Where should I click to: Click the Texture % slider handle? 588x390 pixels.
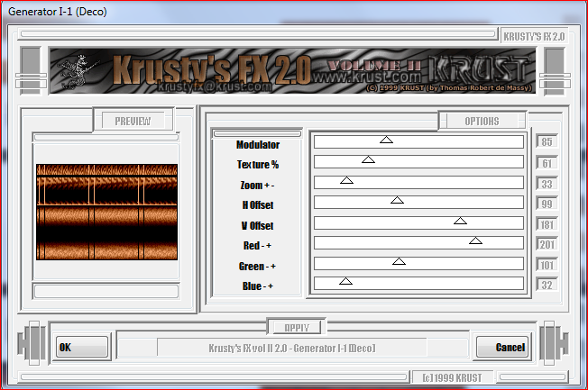368,160
